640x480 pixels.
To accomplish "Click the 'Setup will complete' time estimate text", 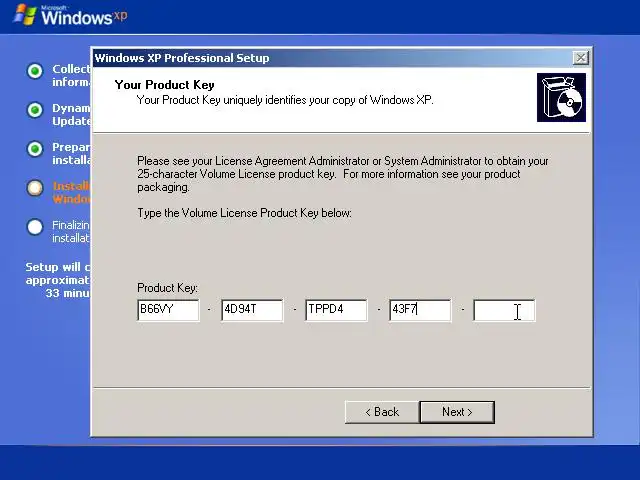I will 58,280.
